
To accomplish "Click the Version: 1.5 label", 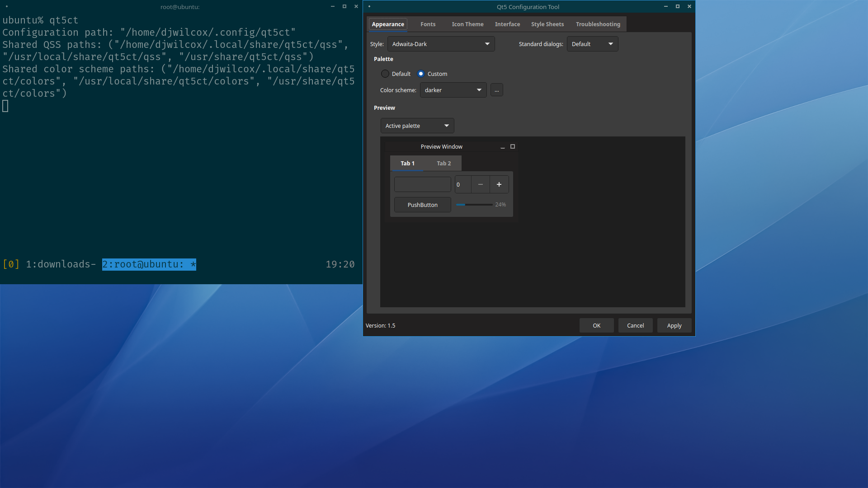I will pos(380,325).
